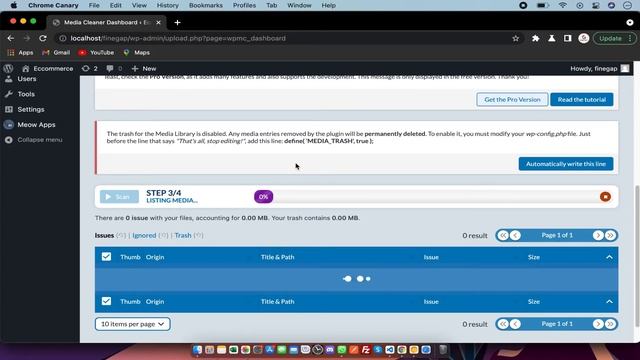Screen dimensions: 640x360
Task: Go to previous page in top pagination
Action: click(516, 235)
